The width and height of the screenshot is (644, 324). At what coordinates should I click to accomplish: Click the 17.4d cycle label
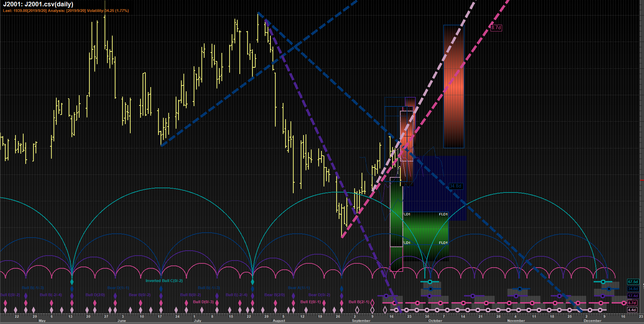point(633,296)
